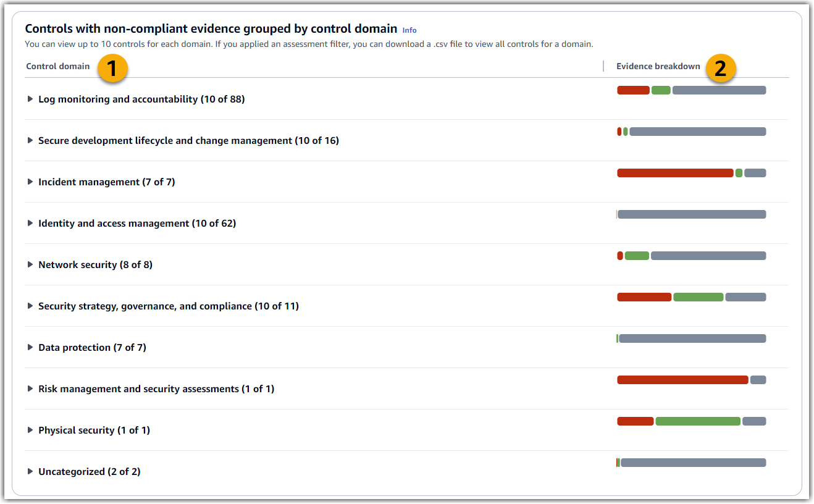Screen dimensions: 814x504
Task: Expand the Incident management control domain
Action: [30, 182]
